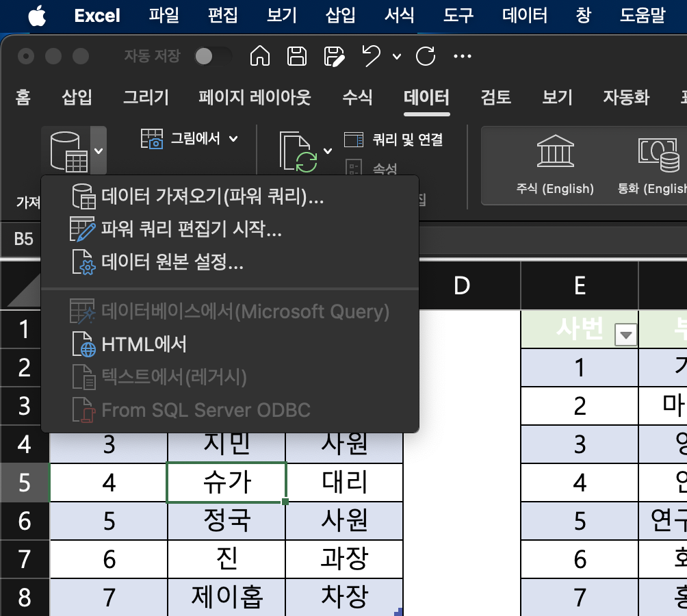Expand the 그림에서 dropdown chevron
This screenshot has width=687, height=616.
point(233,139)
